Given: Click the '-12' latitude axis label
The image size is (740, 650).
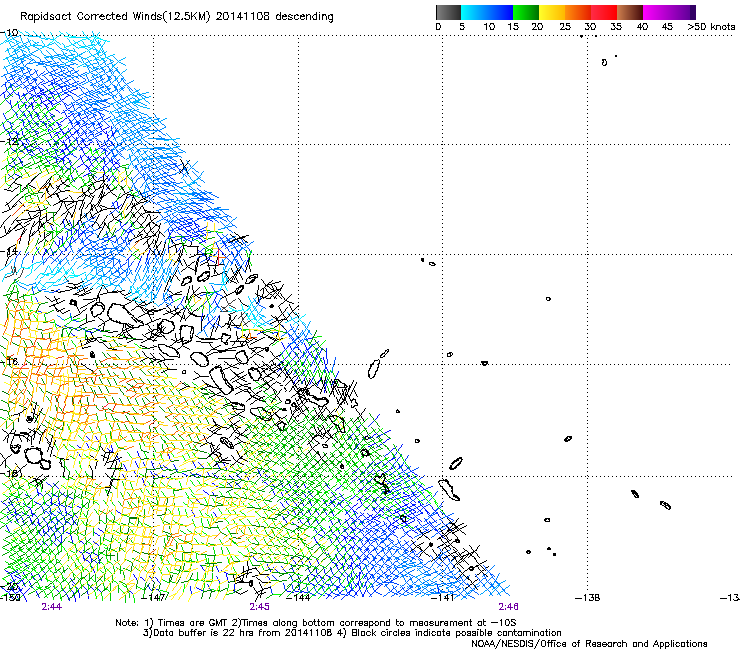Looking at the screenshot, I should click(9, 141).
